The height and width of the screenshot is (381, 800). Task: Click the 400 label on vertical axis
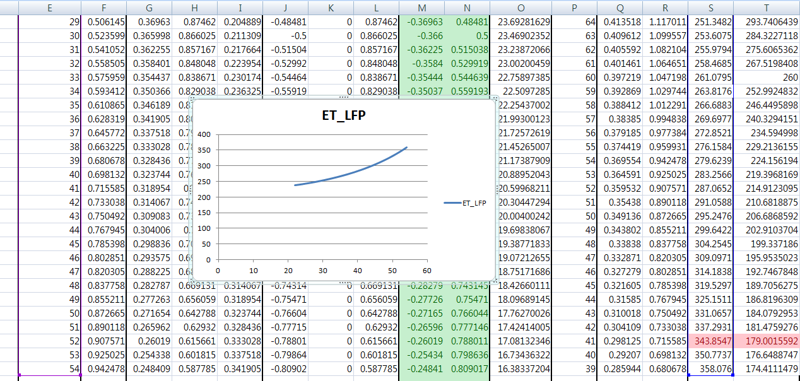pos(203,135)
